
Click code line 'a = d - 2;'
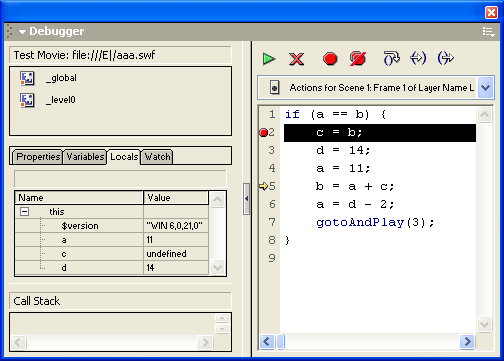coord(355,204)
